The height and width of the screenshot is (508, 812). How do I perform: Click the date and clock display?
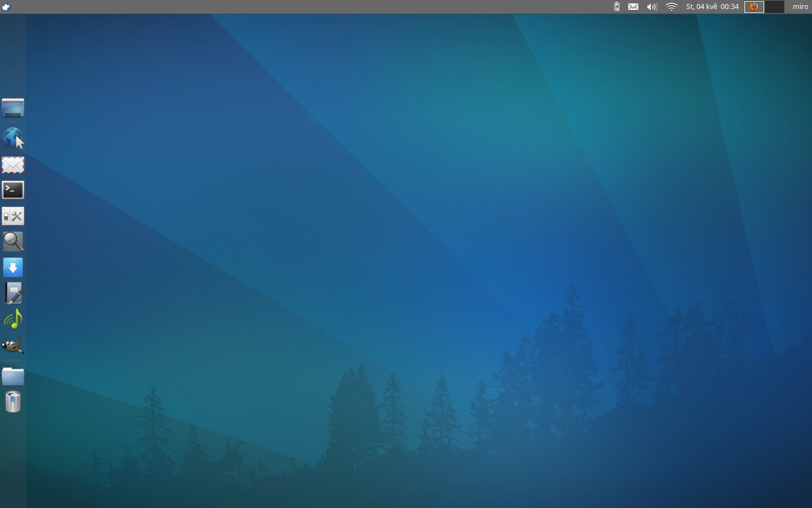(712, 7)
